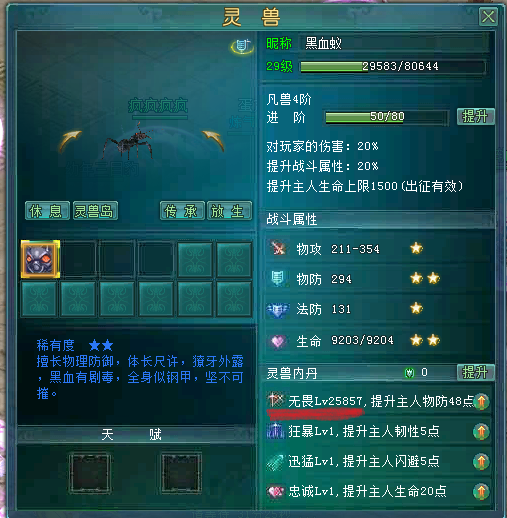
Task: Click the 传承 inheritance button
Action: 182,211
